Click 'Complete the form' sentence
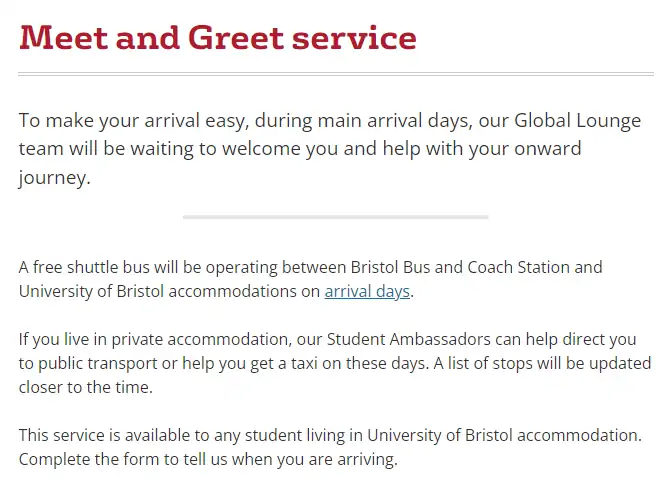 click(x=208, y=459)
